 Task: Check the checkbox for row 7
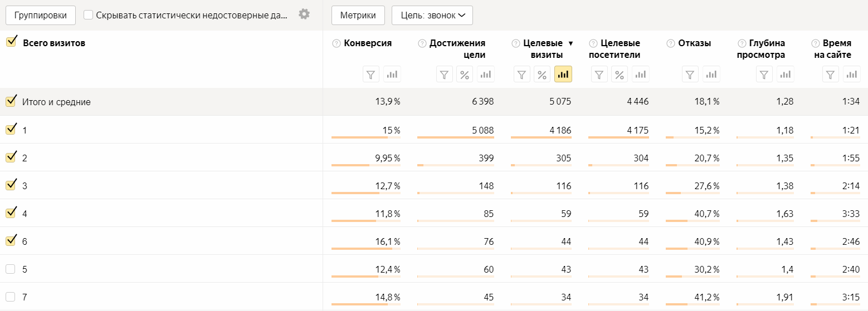click(10, 297)
